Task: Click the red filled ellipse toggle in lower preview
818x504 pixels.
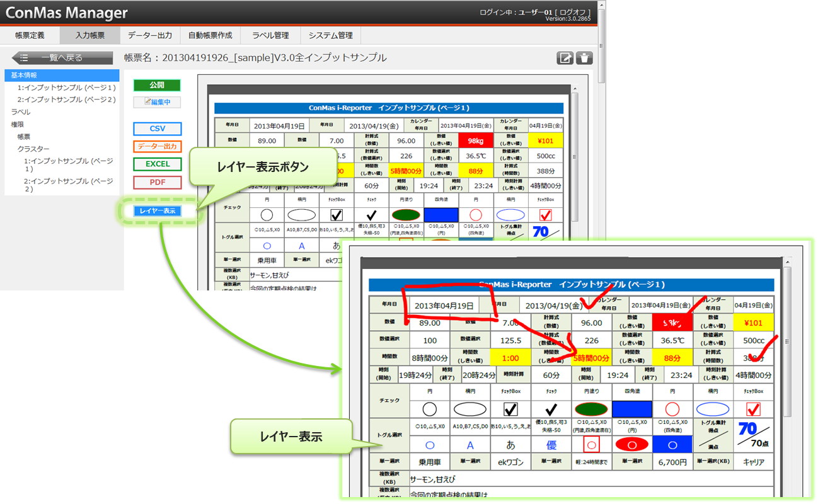Action: [631, 444]
